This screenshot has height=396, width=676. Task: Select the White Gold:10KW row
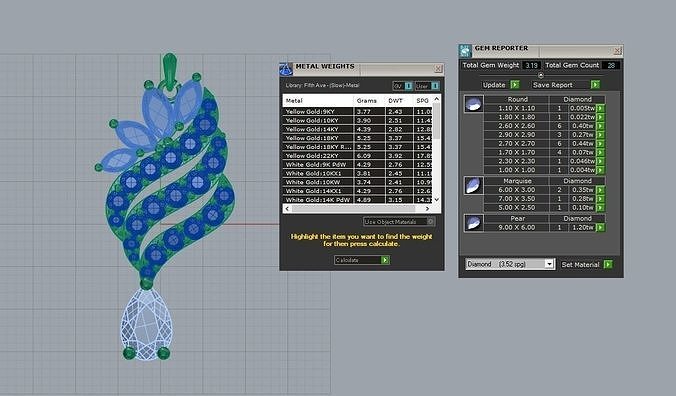tap(357, 182)
